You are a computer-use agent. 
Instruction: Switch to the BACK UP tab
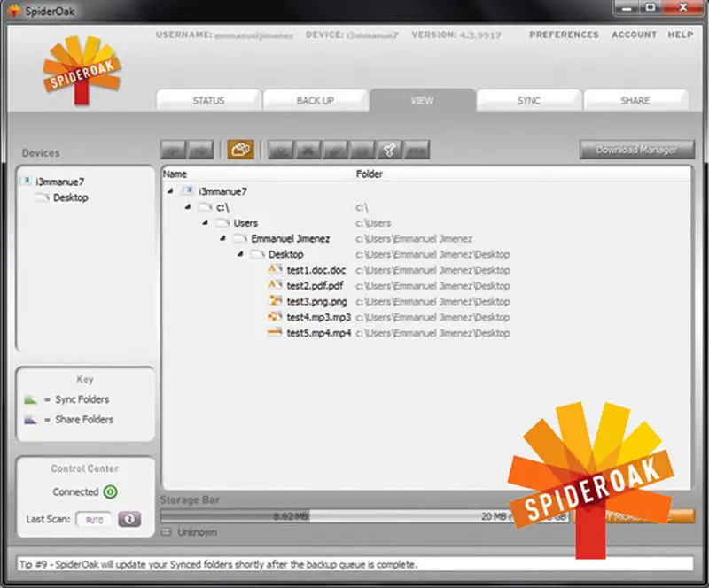(x=316, y=100)
